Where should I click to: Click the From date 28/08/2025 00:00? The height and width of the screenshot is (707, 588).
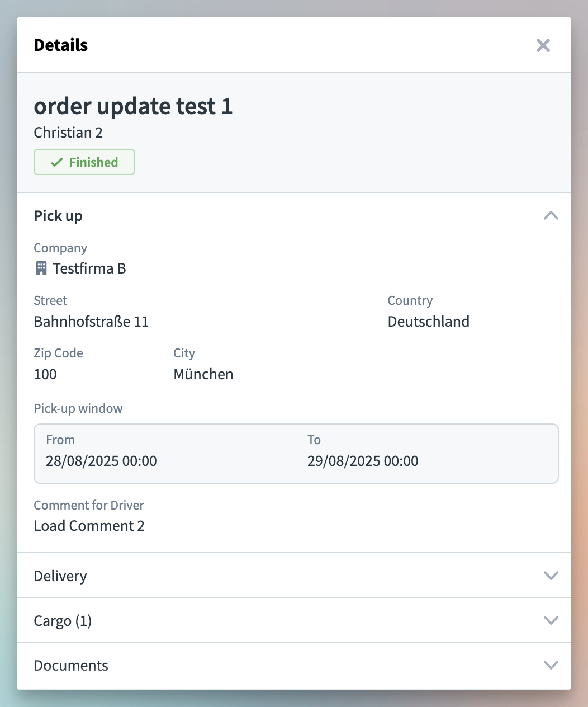pyautogui.click(x=101, y=461)
